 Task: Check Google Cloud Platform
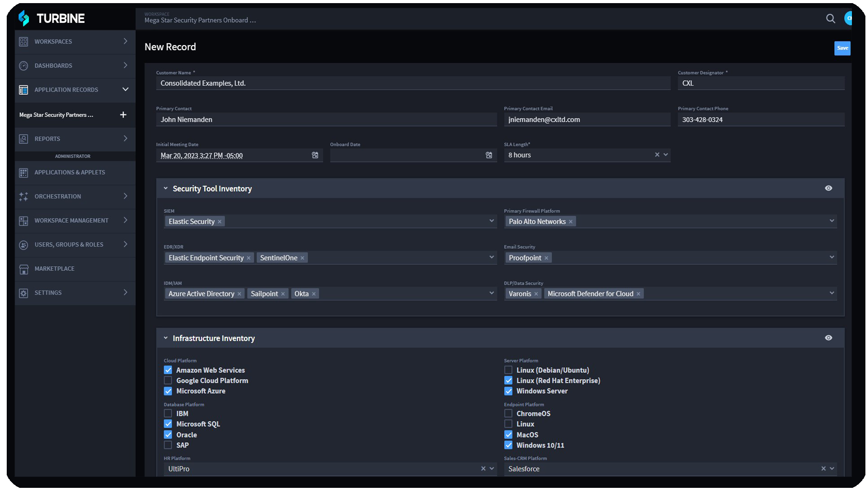click(x=168, y=380)
